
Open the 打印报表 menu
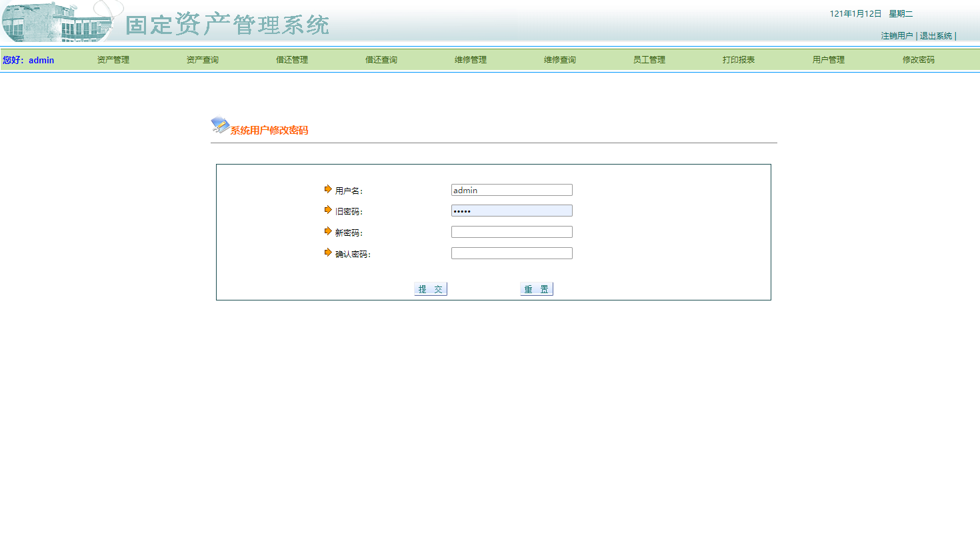click(x=738, y=59)
